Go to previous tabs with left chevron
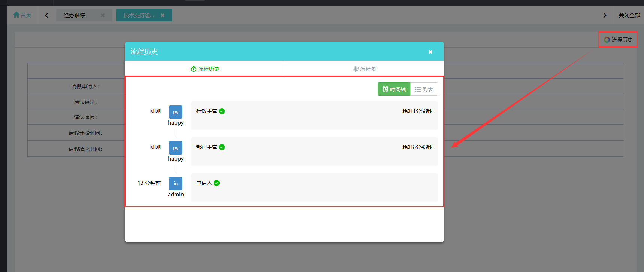644x272 pixels. (x=46, y=15)
